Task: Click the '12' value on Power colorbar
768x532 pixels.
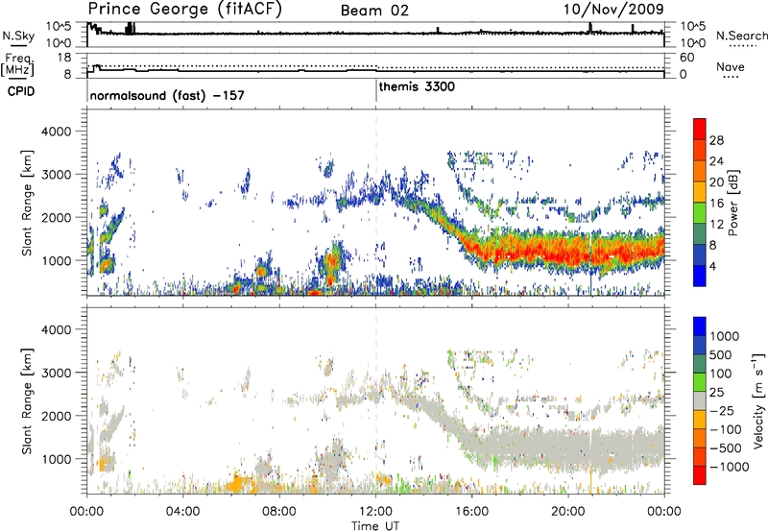Action: tap(716, 224)
